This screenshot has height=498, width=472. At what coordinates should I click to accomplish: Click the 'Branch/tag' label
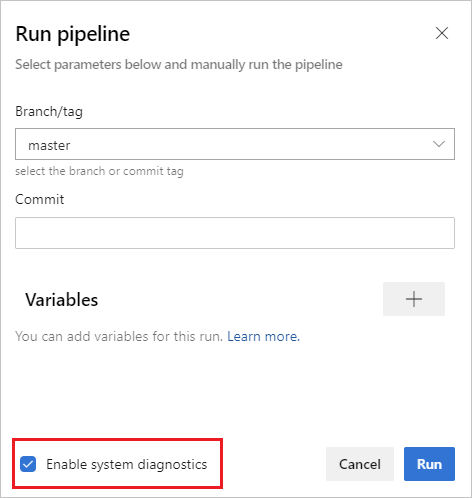(x=49, y=112)
